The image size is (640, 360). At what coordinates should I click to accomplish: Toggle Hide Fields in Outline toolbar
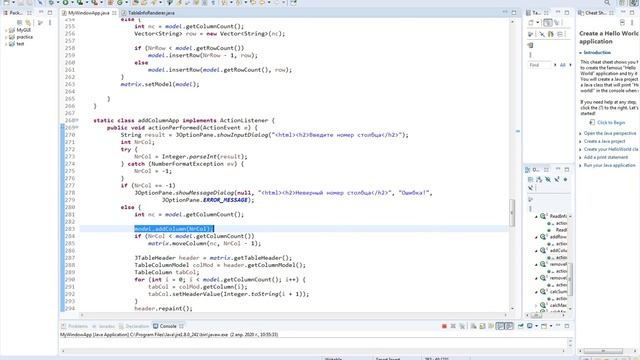pyautogui.click(x=548, y=180)
